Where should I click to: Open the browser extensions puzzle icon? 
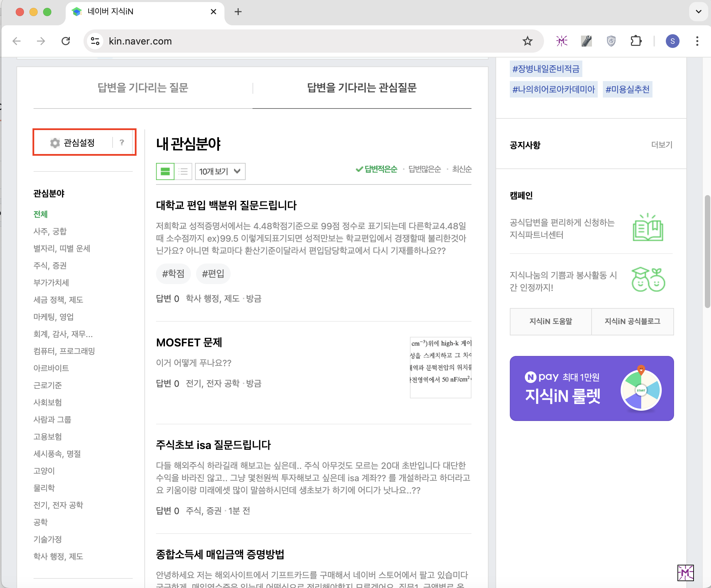[636, 41]
